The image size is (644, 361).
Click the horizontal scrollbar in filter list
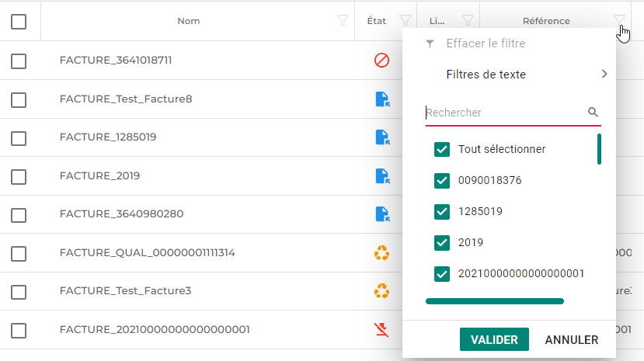(495, 301)
